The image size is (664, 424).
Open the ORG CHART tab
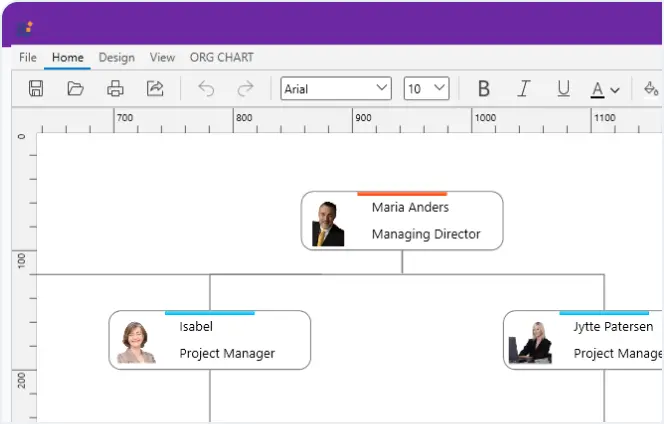pyautogui.click(x=221, y=57)
